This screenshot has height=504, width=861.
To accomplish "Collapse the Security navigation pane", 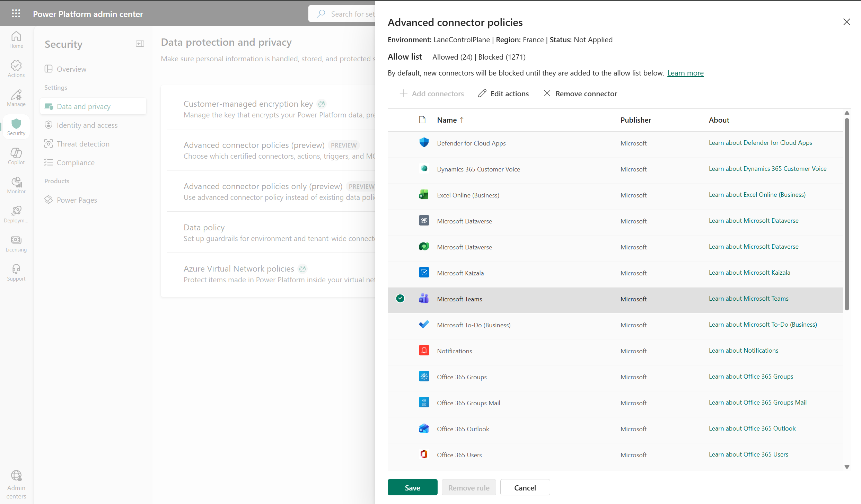I will click(x=140, y=44).
